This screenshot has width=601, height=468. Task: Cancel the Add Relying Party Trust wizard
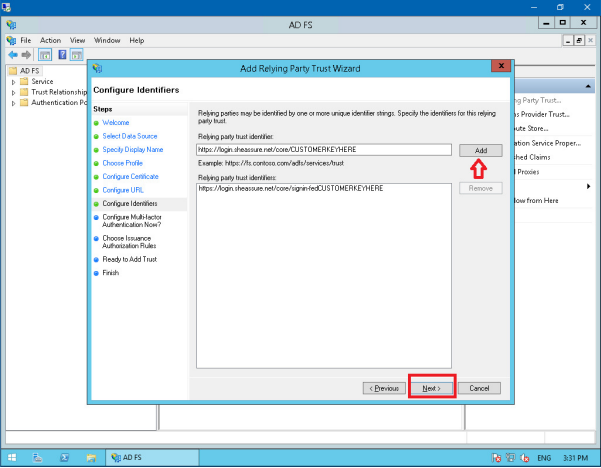pyautogui.click(x=478, y=387)
